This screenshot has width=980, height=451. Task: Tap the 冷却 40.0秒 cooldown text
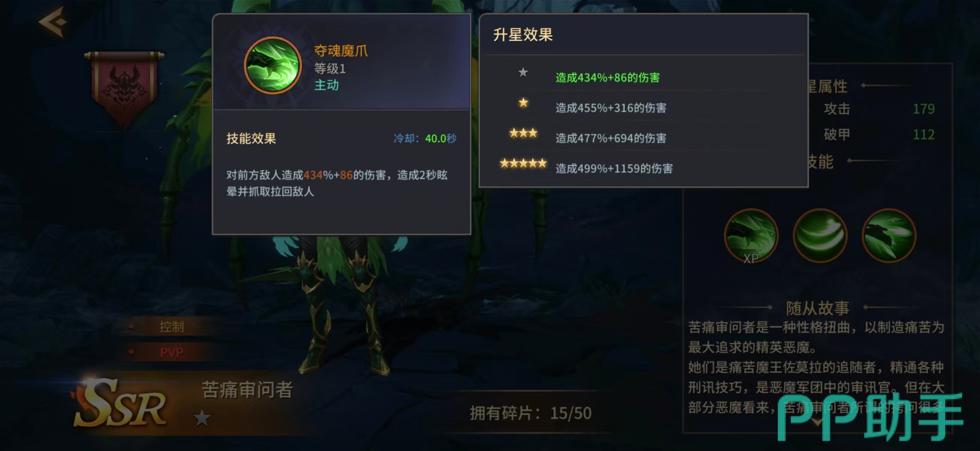[x=425, y=138]
